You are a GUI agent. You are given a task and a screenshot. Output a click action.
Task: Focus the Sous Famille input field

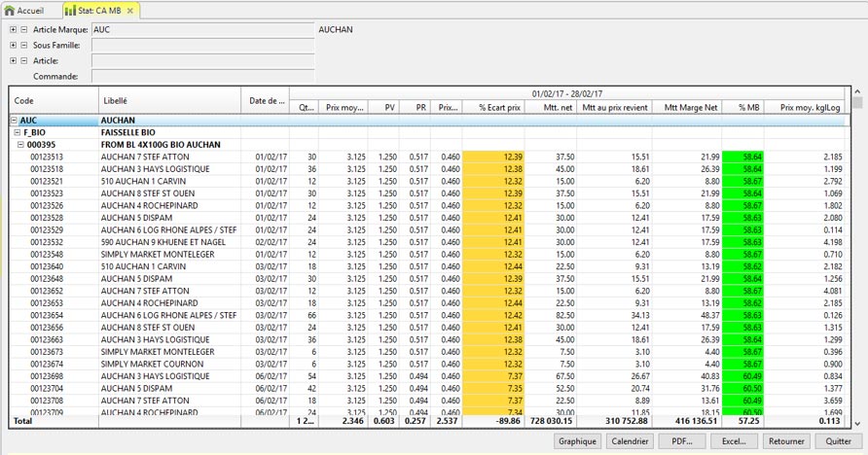coord(202,46)
